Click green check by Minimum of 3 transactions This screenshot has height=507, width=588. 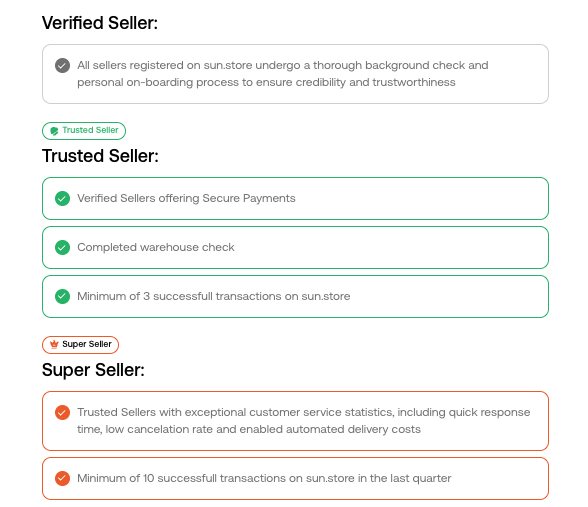(62, 296)
